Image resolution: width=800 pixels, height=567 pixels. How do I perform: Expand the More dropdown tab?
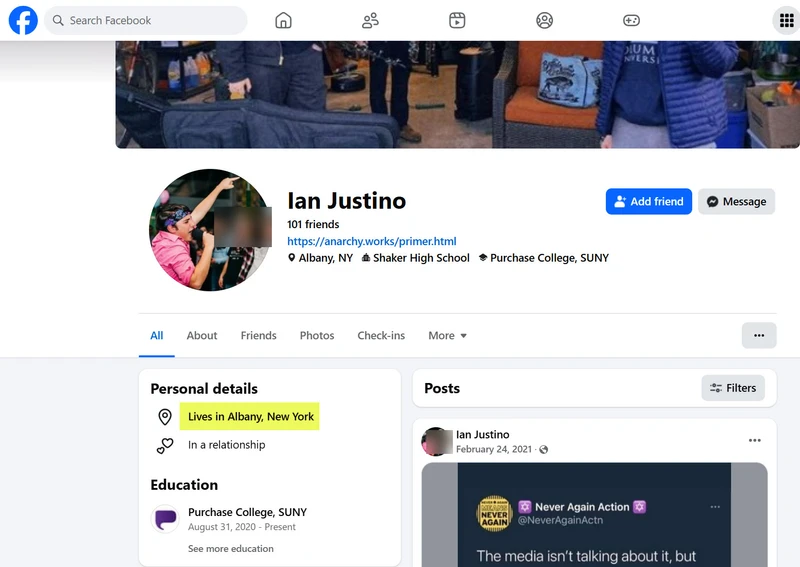click(447, 335)
